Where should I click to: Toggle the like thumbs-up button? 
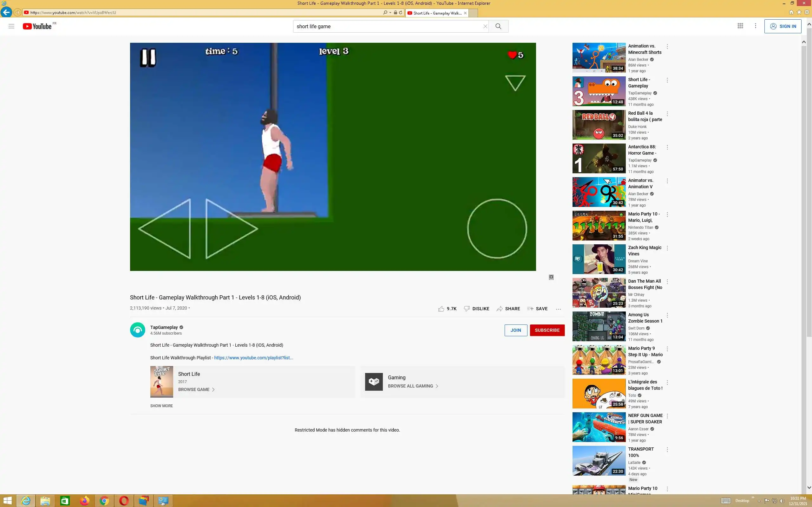point(441,309)
